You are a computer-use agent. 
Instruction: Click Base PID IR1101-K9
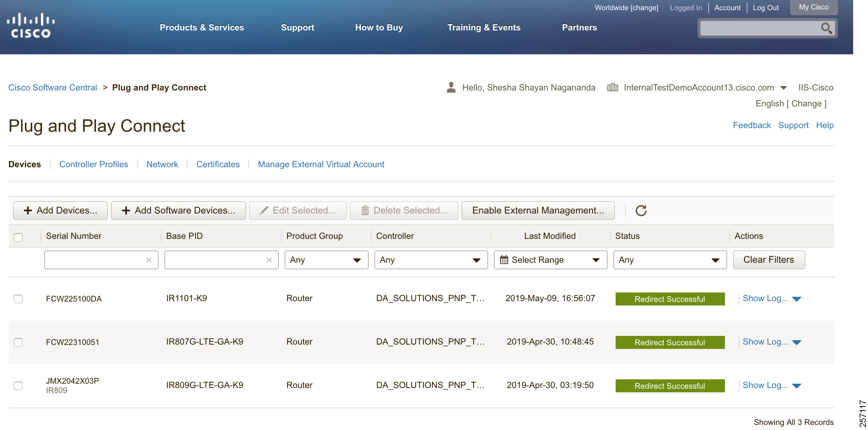(186, 298)
